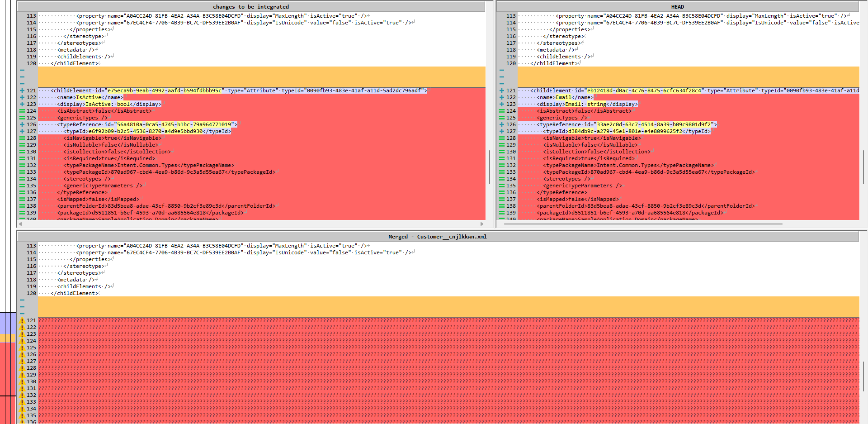Click typeReference id '33ae2c0d-63c7-4514-8a39-b09c9801d9f2' in HEAD pane
Viewport: 868px width, 424px height.
tap(654, 124)
